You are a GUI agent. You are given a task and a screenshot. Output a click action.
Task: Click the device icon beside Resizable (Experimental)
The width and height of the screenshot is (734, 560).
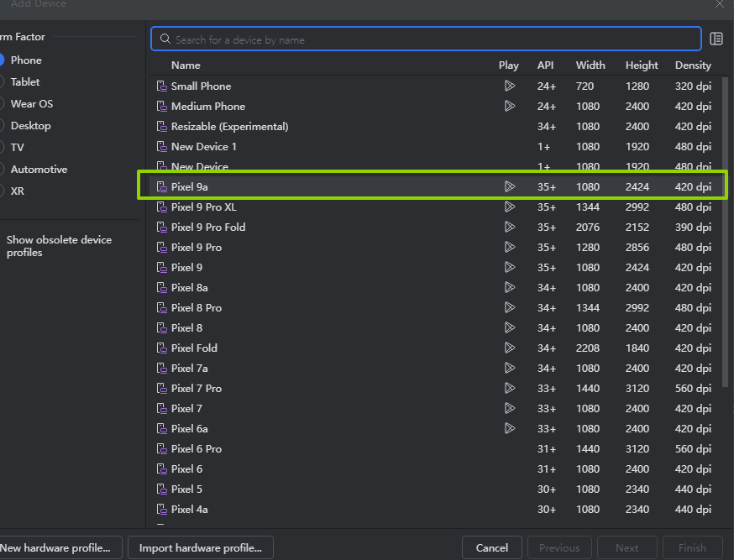click(x=162, y=126)
